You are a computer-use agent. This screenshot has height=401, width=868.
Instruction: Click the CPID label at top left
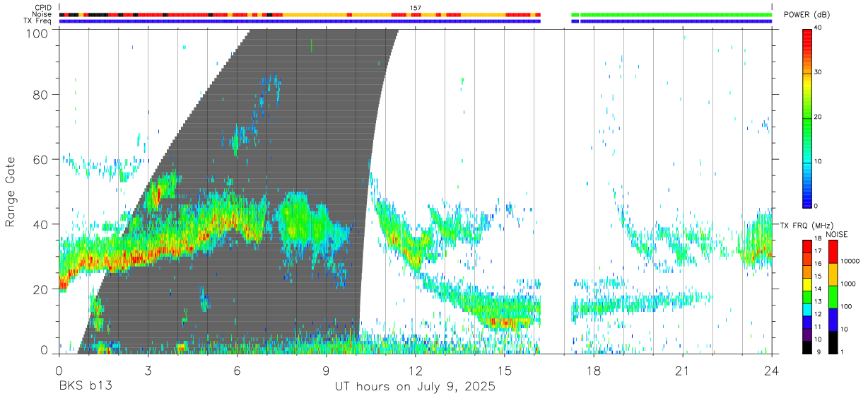pos(44,8)
